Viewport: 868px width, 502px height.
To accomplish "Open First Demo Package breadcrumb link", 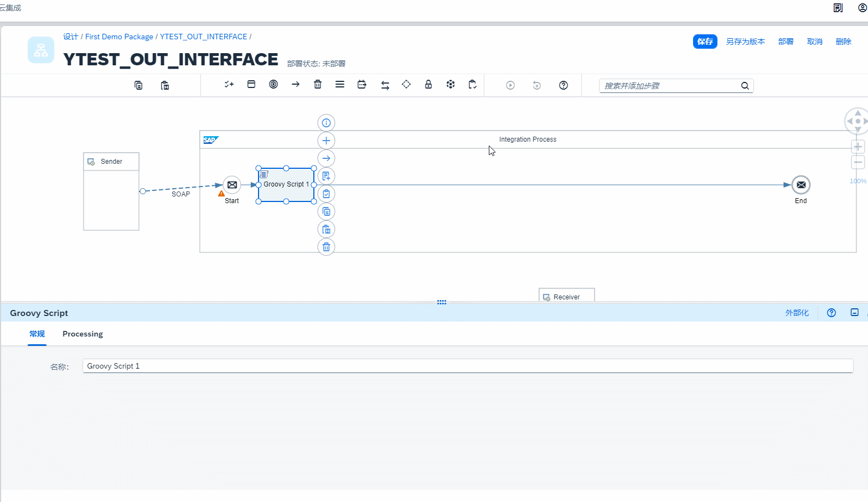I will coord(119,37).
